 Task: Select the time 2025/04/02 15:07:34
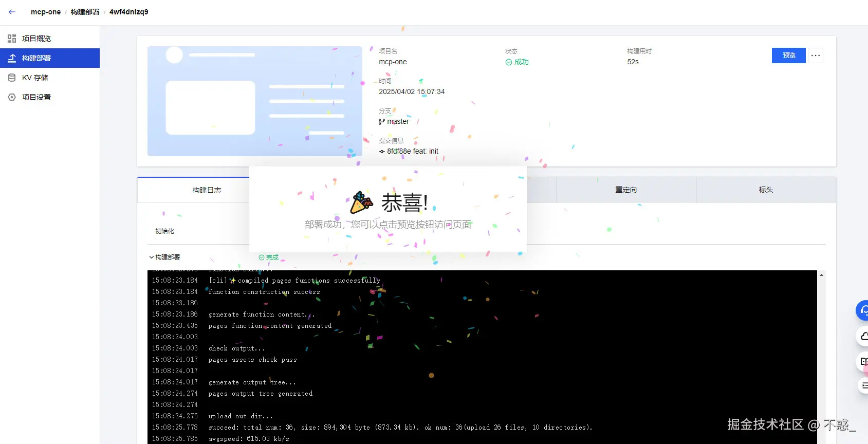[x=412, y=92]
